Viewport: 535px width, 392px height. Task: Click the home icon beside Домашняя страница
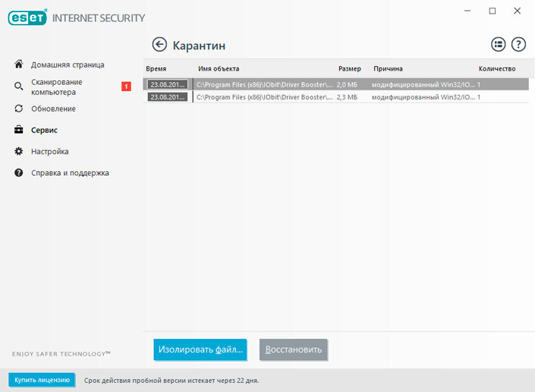pos(19,64)
